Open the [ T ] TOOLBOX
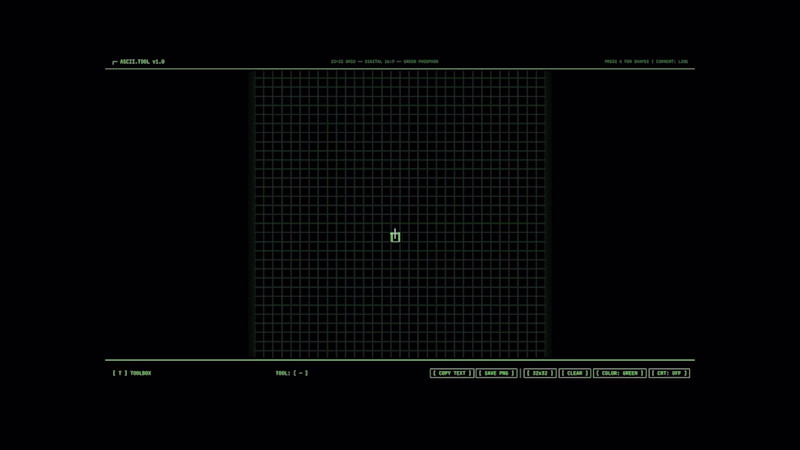This screenshot has height=450, width=800. click(x=132, y=373)
